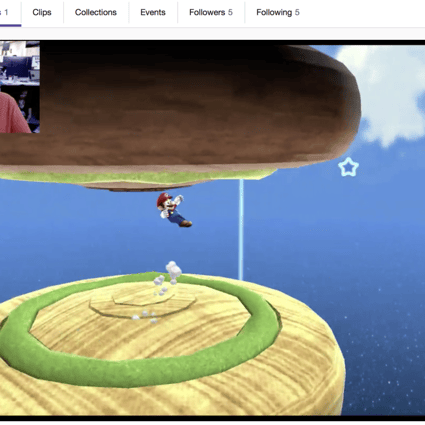Open the Following tab
This screenshot has height=425, width=425.
pos(278,12)
